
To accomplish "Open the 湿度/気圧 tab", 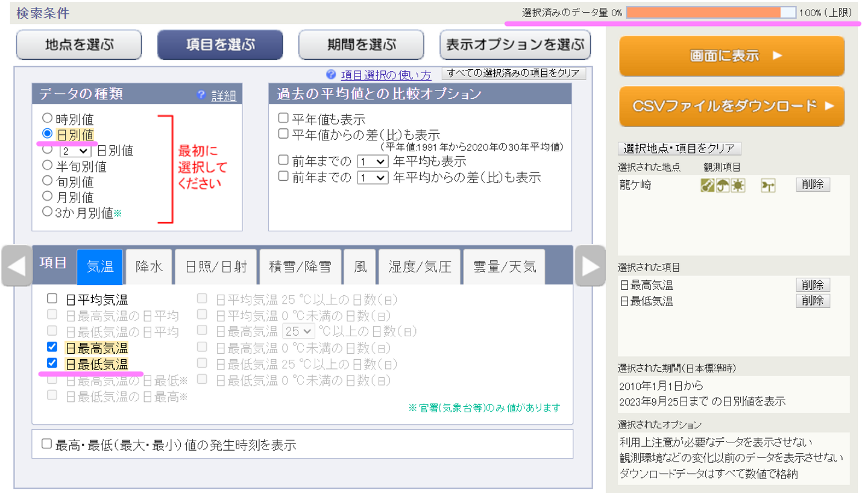I will tap(420, 266).
